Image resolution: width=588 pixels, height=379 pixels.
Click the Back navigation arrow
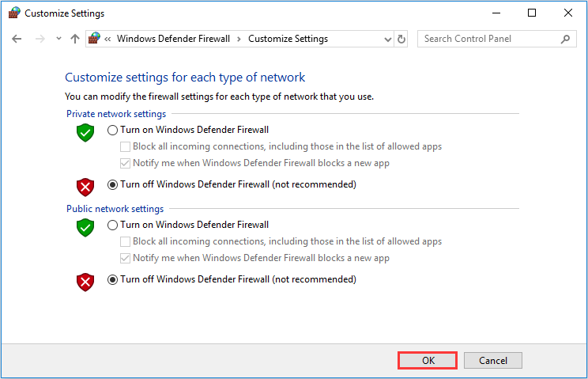click(x=17, y=39)
